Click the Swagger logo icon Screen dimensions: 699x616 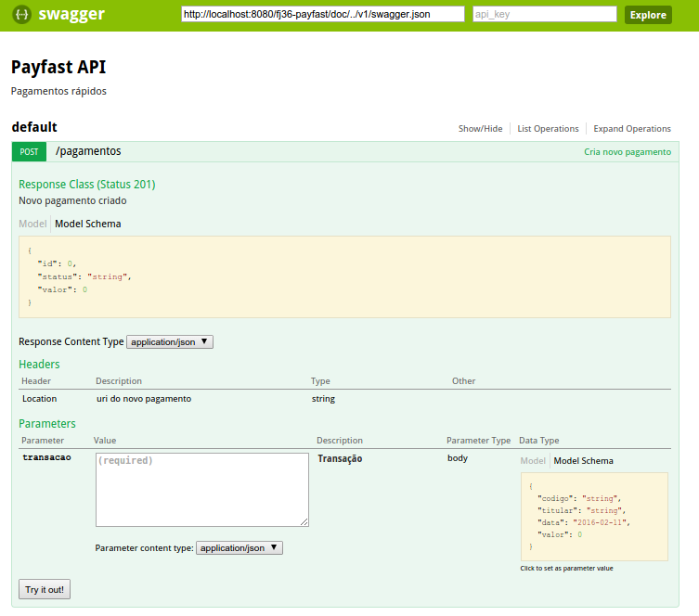pyautogui.click(x=21, y=14)
